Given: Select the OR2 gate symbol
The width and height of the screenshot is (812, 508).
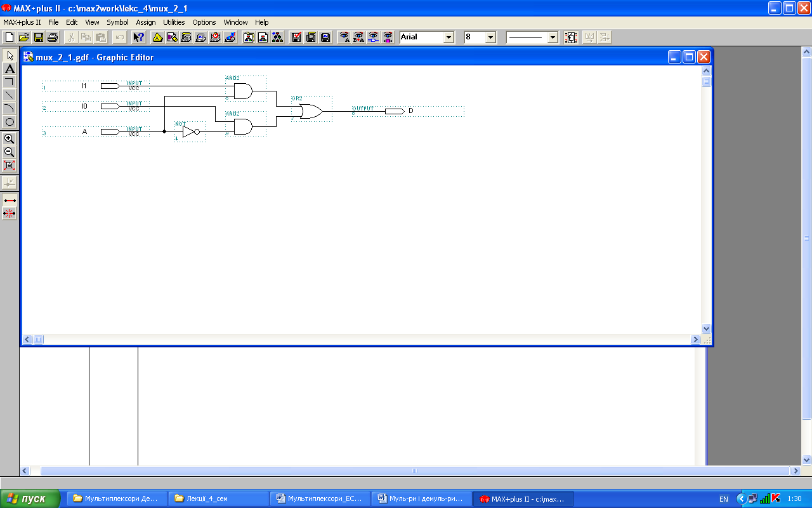Looking at the screenshot, I should (311, 110).
